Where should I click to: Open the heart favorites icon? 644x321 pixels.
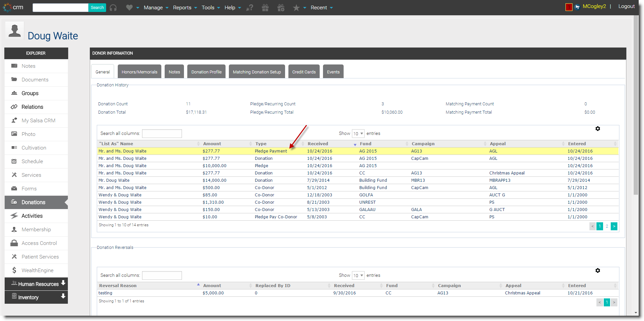point(129,8)
